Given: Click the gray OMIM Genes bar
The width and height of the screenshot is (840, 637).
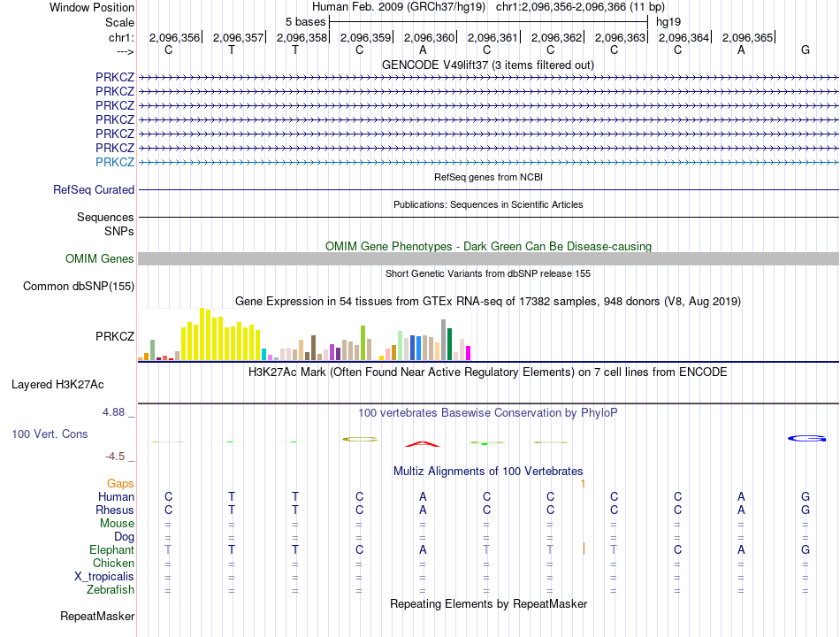Looking at the screenshot, I should 489,259.
